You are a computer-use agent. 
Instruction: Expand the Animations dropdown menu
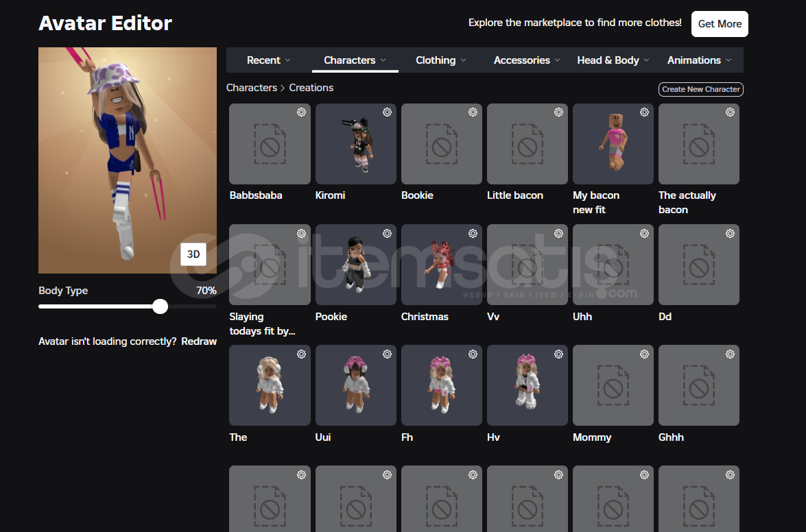click(699, 60)
